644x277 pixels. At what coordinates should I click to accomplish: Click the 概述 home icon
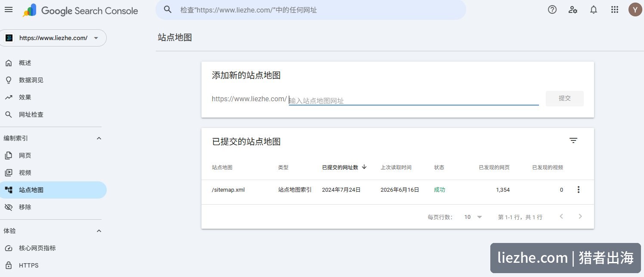point(9,63)
